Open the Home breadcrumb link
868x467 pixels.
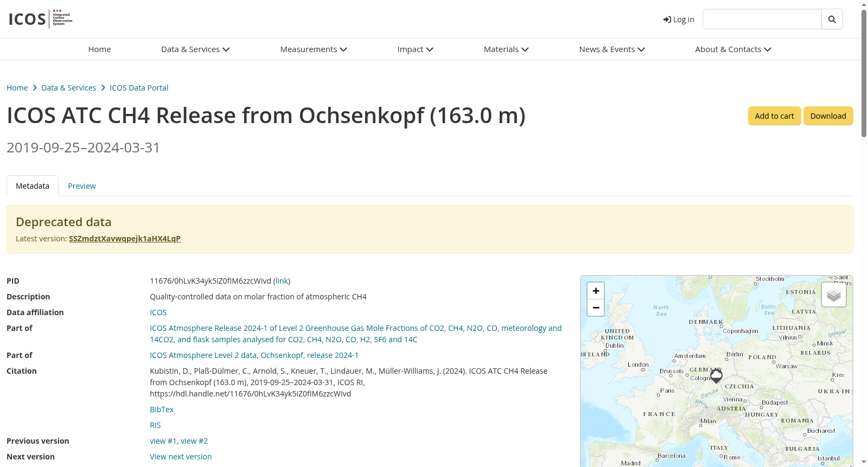17,88
